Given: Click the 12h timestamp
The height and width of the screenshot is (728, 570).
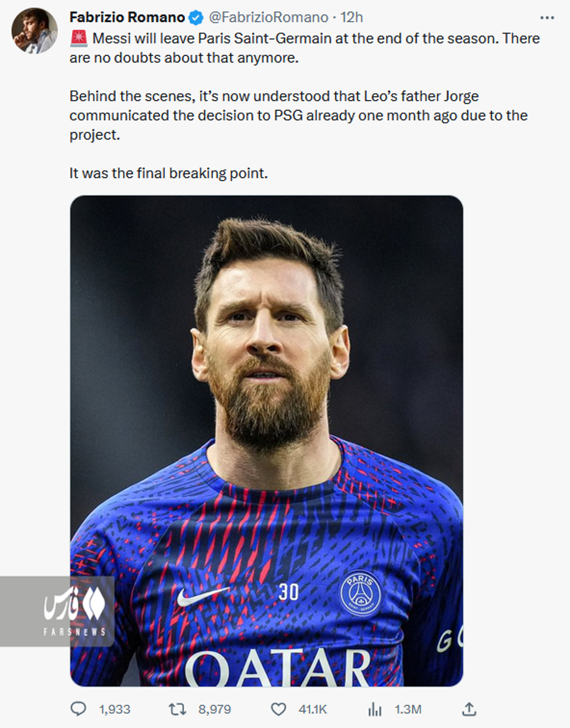Looking at the screenshot, I should (x=351, y=18).
